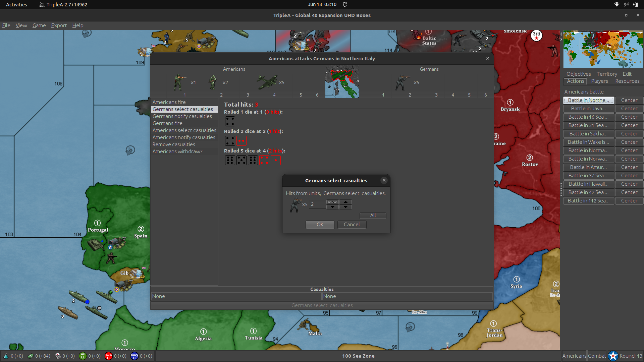Click the Americans star roundel flag icon
Image resolution: width=644 pixels, height=362 pixels.
click(613, 356)
